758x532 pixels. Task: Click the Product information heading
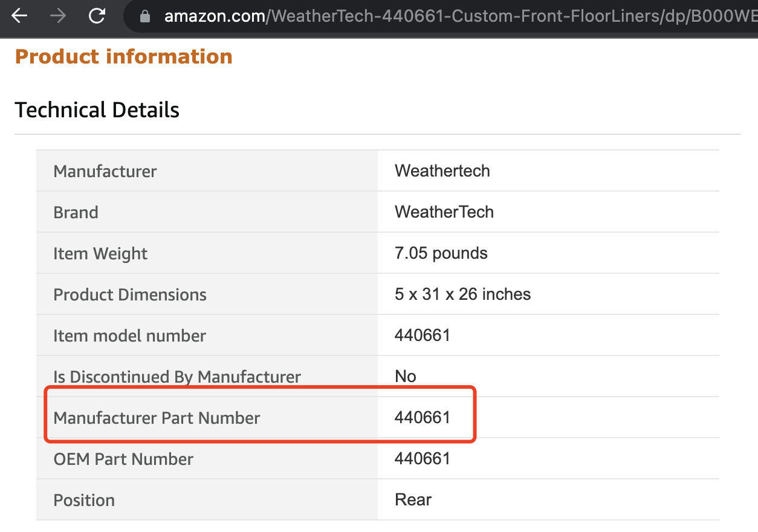pos(123,57)
